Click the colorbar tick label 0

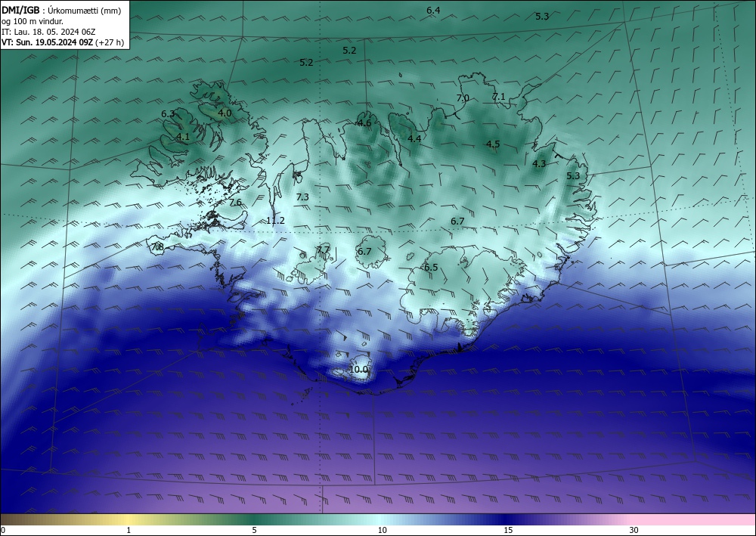click(3, 531)
